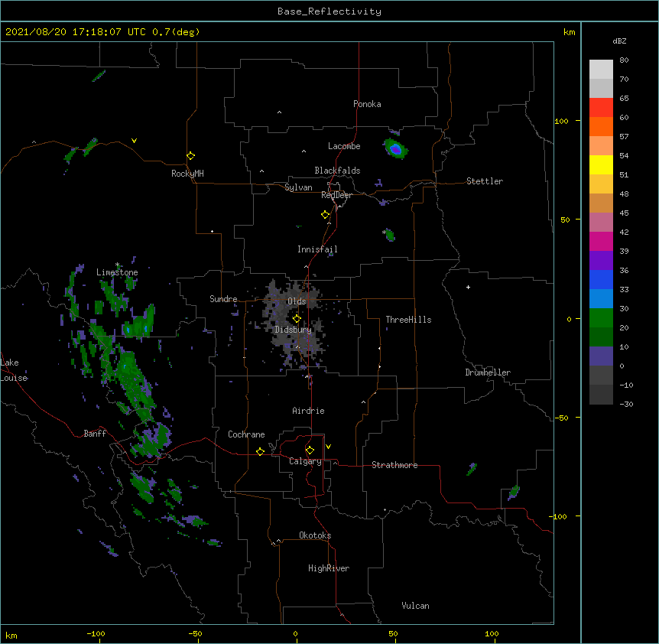Pick the light gray 70-80 dBZ swatch
Viewport: 659px width, 644px height.
601,70
